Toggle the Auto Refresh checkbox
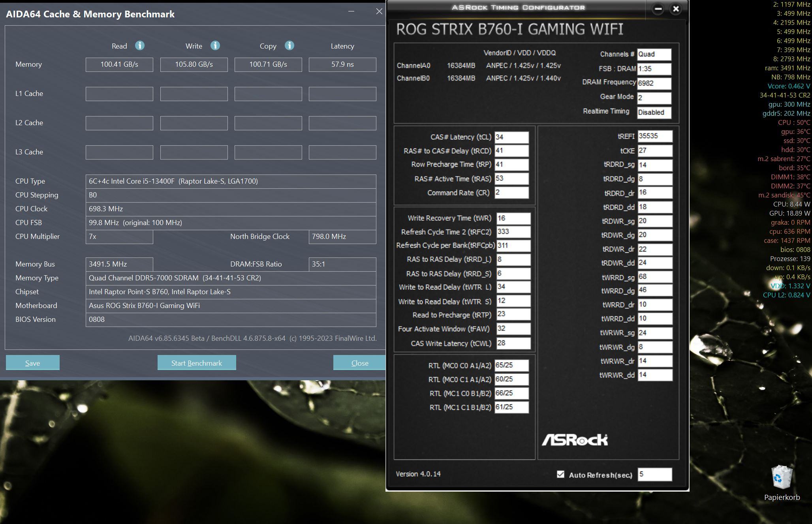 [560, 474]
